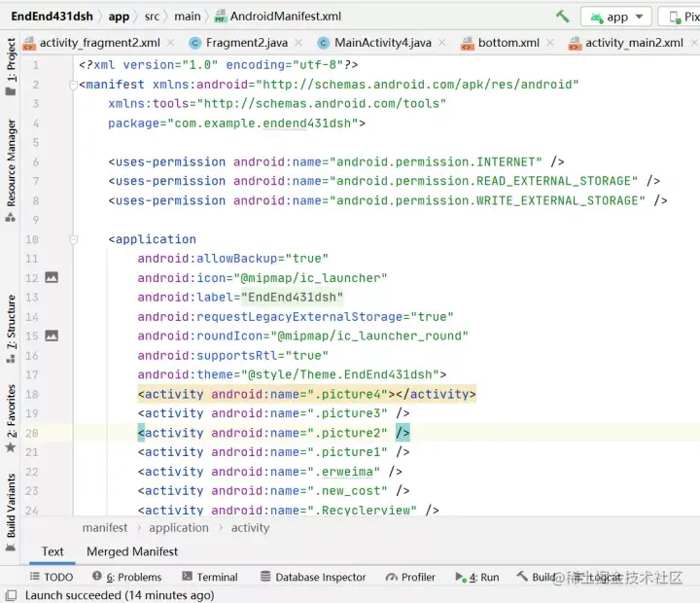Click the image gutter icon on line 15

click(x=52, y=336)
